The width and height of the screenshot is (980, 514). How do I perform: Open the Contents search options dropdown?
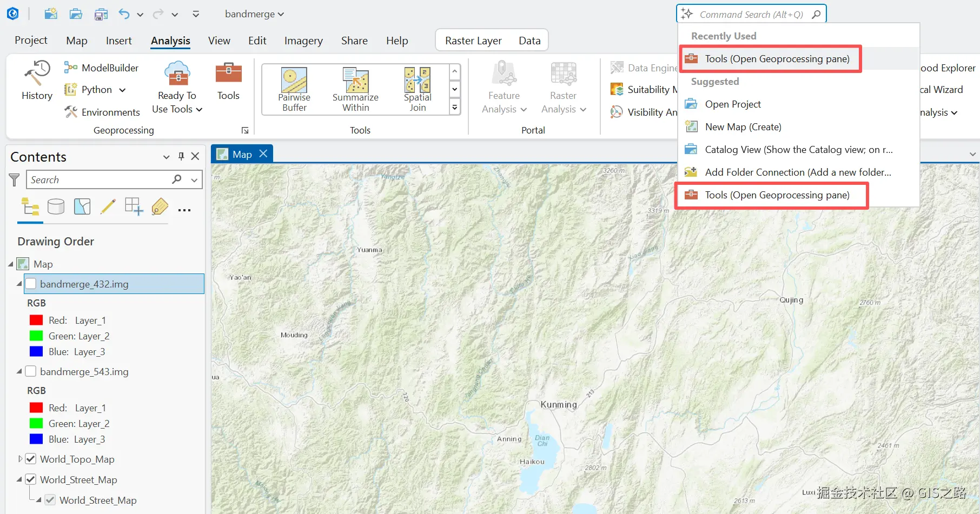[x=194, y=179]
